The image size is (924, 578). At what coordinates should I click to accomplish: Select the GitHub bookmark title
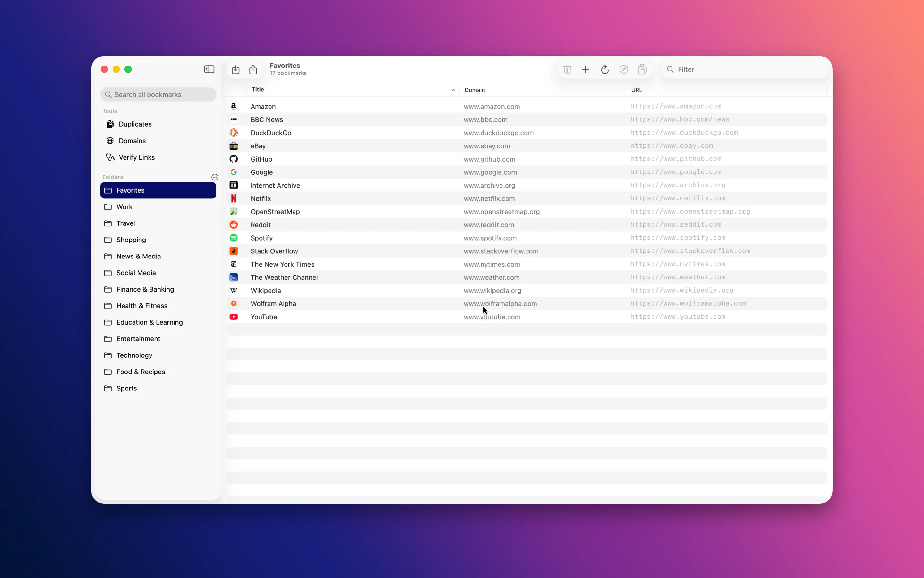coord(261,159)
